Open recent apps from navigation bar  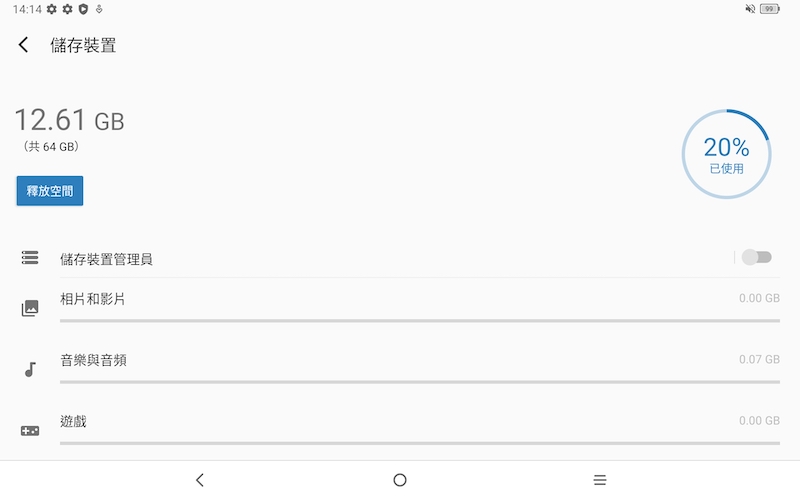point(600,480)
